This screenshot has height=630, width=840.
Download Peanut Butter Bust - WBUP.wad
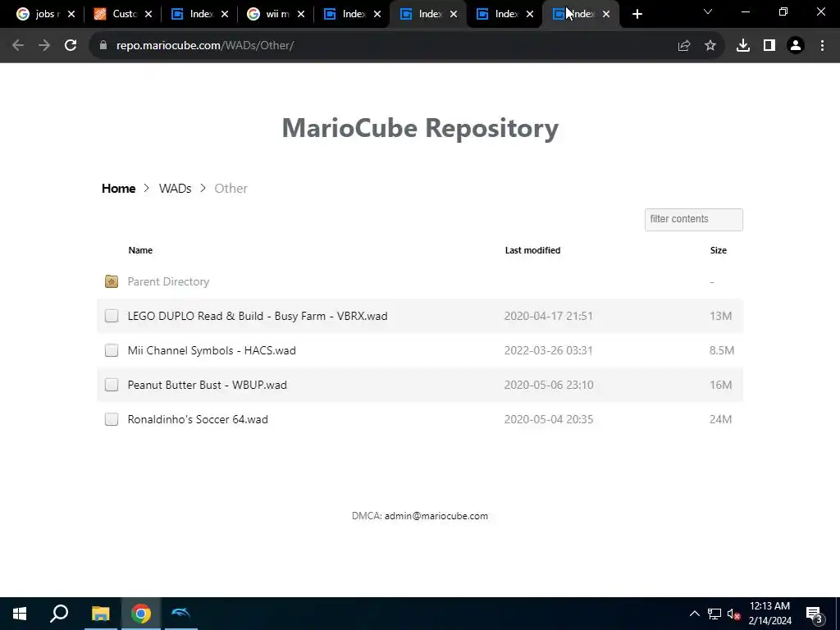208,385
